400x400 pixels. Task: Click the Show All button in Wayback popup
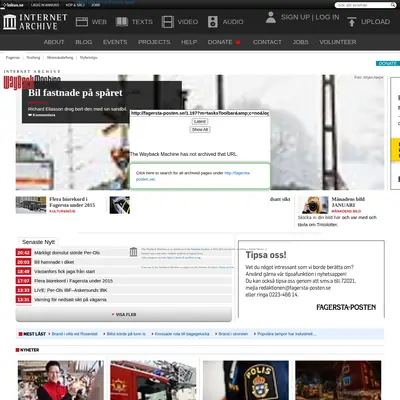tap(200, 129)
